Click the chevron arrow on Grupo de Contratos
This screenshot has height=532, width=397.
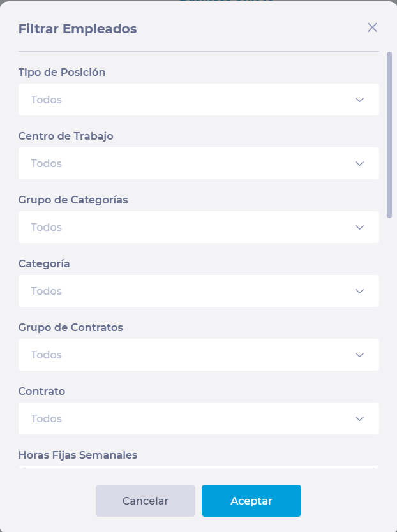pos(359,355)
